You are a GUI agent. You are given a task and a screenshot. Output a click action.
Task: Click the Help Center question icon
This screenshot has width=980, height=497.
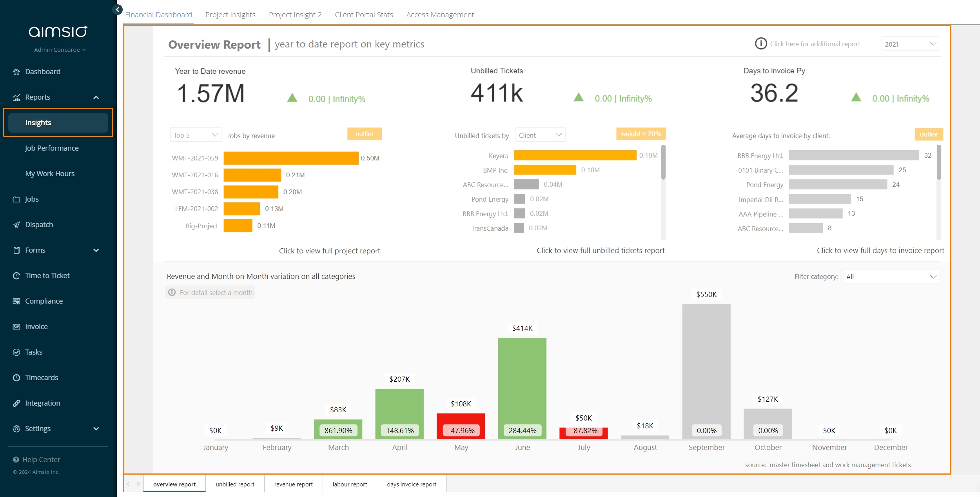click(x=16, y=460)
